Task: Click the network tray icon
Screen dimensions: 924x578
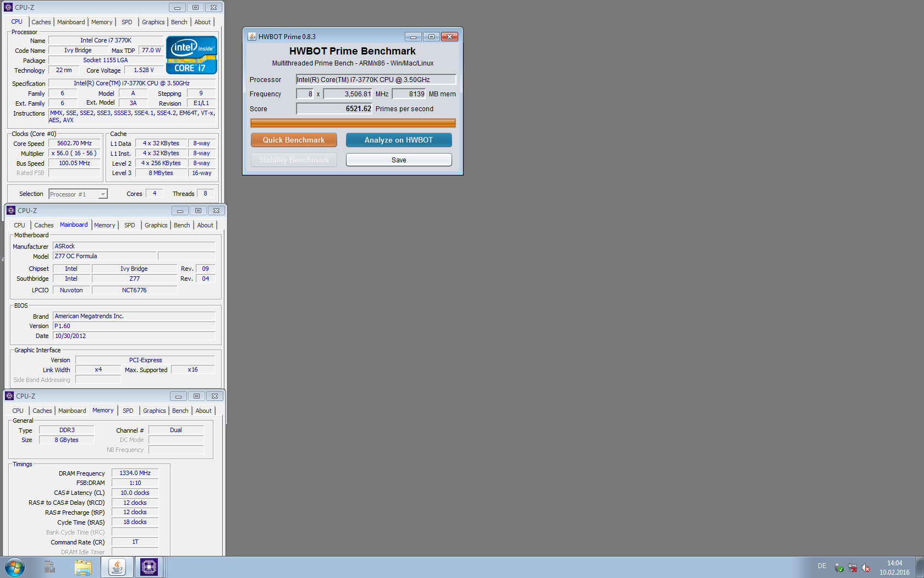Action: [x=853, y=568]
